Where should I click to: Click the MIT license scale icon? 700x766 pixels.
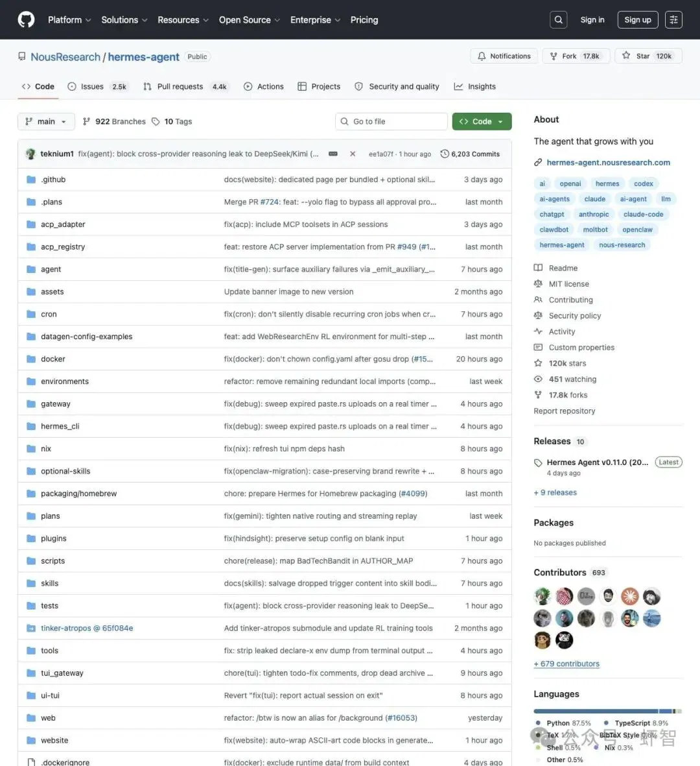tap(538, 284)
